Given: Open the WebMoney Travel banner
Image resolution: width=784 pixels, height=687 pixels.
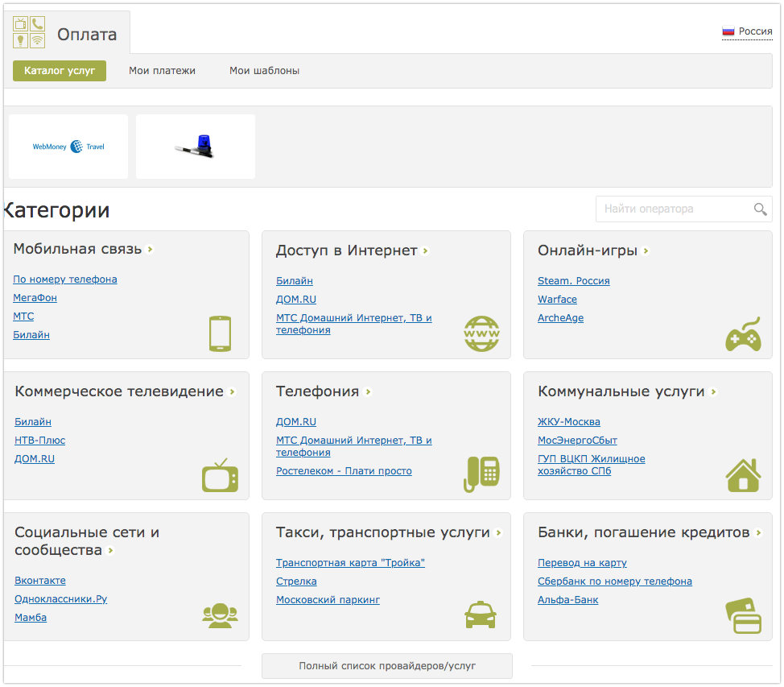Looking at the screenshot, I should tap(68, 147).
